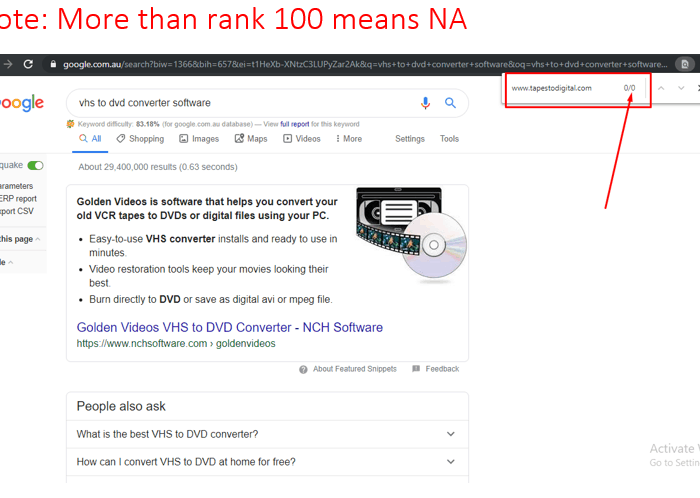Click the blue search magnifier button
This screenshot has height=498, width=700.
(x=450, y=103)
